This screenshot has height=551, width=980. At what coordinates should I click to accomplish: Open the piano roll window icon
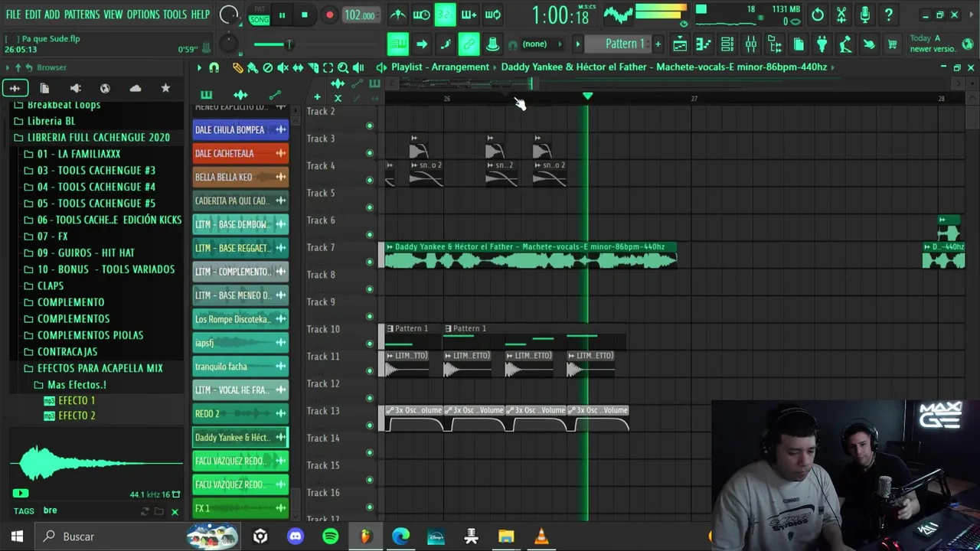click(x=704, y=44)
